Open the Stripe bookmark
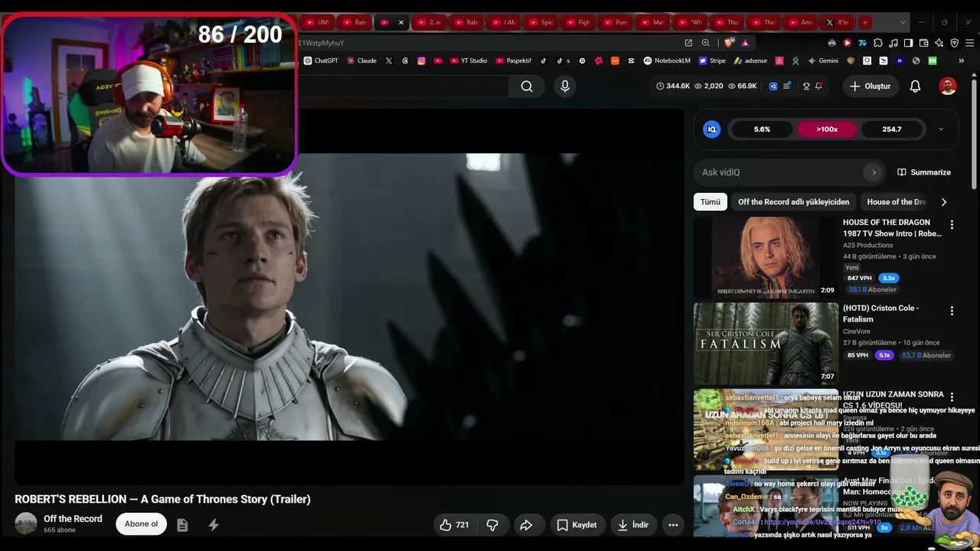The width and height of the screenshot is (980, 551). (712, 60)
